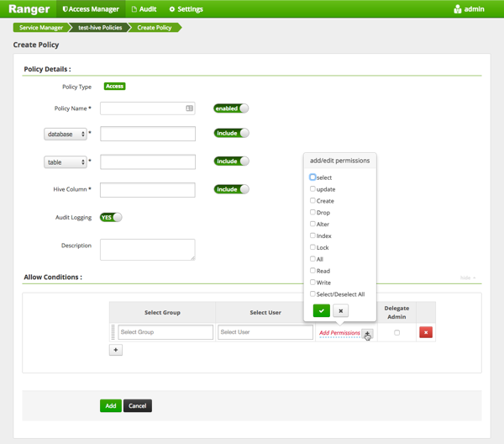Toggle Audit Logging YES switch
This screenshot has height=444, width=504.
111,218
